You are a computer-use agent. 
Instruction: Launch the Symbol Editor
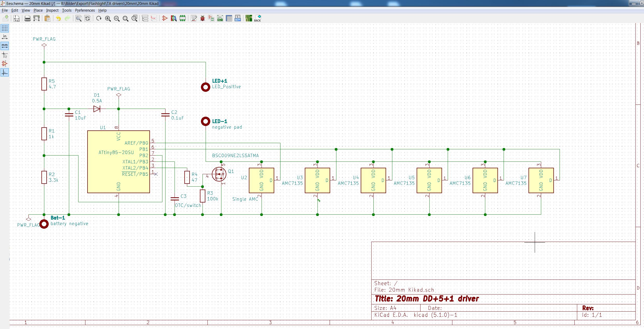tap(165, 18)
